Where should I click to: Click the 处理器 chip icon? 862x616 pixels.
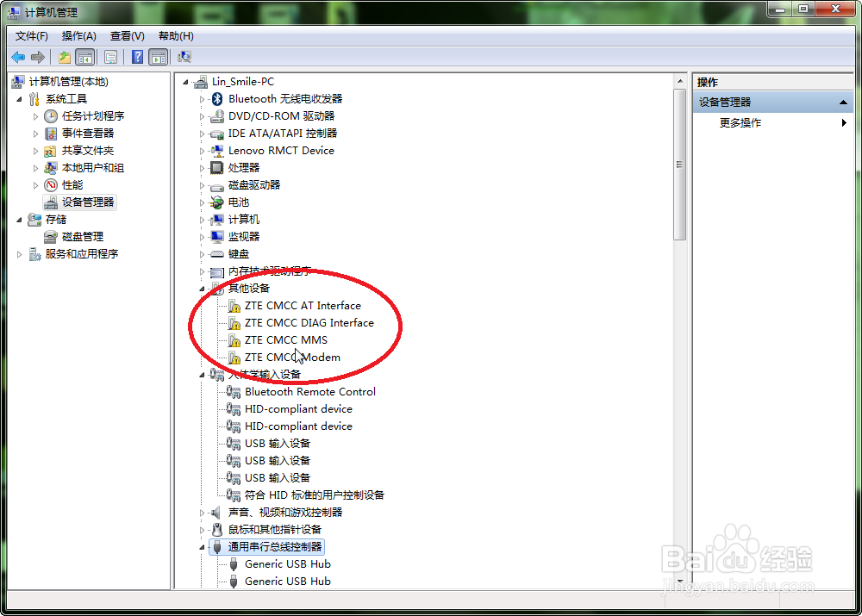click(x=217, y=168)
